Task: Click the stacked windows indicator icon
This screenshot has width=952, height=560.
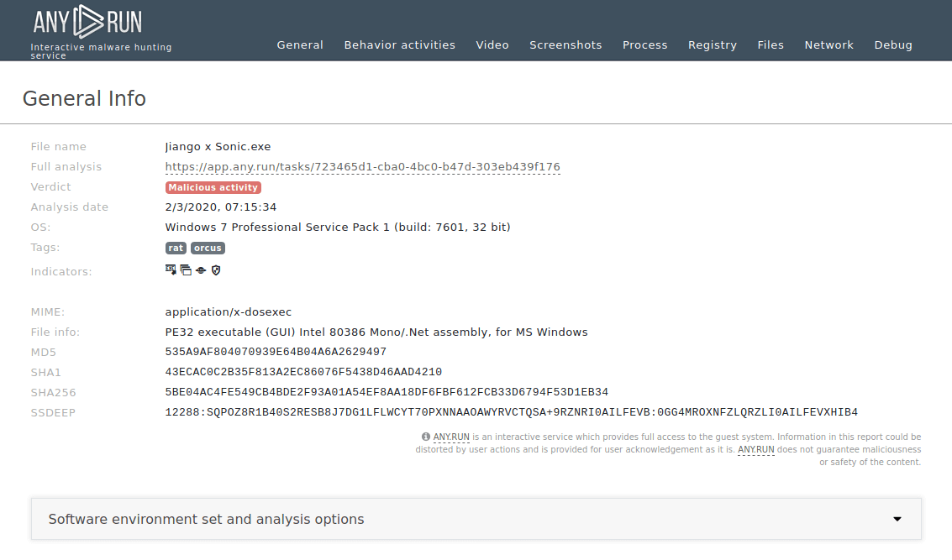Action: (186, 270)
